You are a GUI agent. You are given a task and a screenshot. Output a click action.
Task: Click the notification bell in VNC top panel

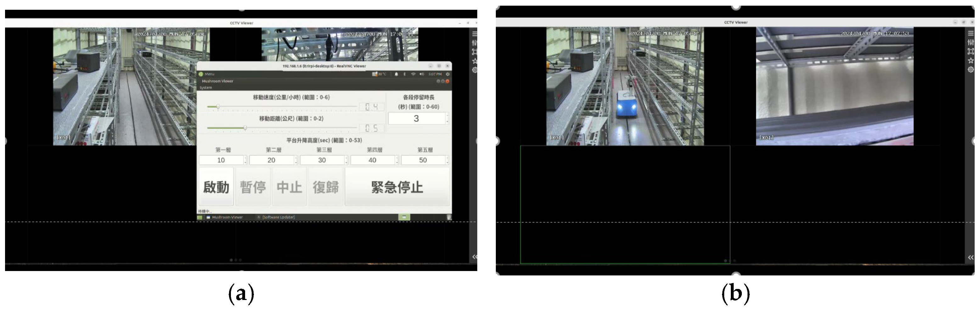click(396, 74)
